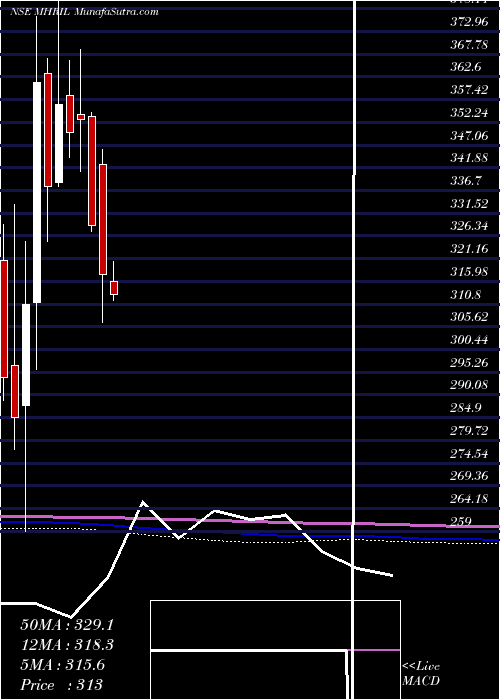The image size is (500, 700).
Task: Click the 367.78 price axis label
Action: (x=469, y=44)
